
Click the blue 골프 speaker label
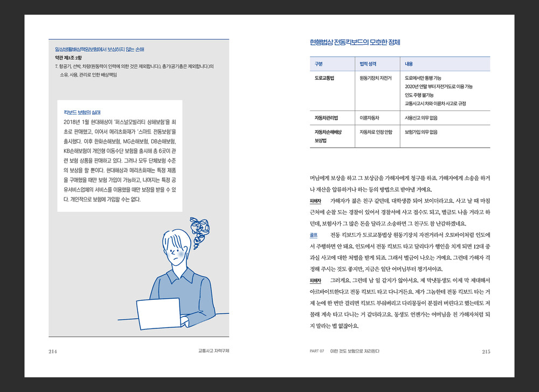pos(314,235)
